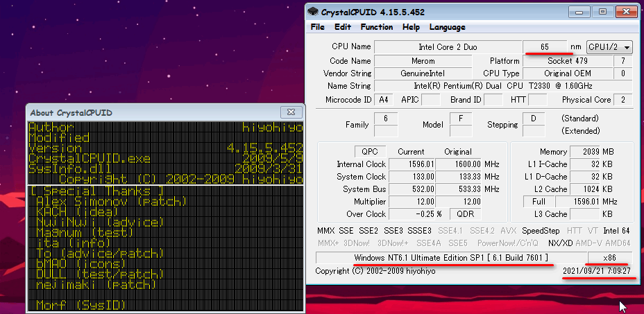Open the Help menu
644x314 pixels.
coord(411,27)
